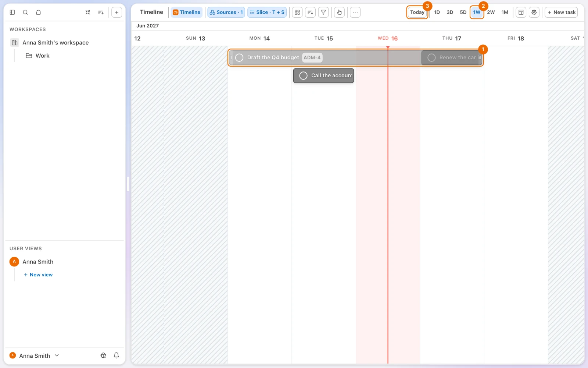Click the New task button

561,12
